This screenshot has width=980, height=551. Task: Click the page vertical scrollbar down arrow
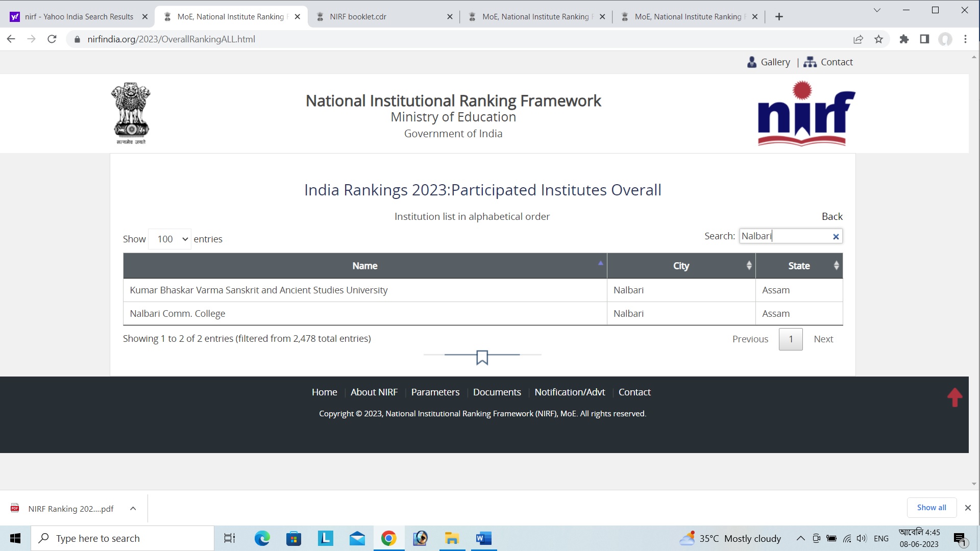tap(974, 484)
